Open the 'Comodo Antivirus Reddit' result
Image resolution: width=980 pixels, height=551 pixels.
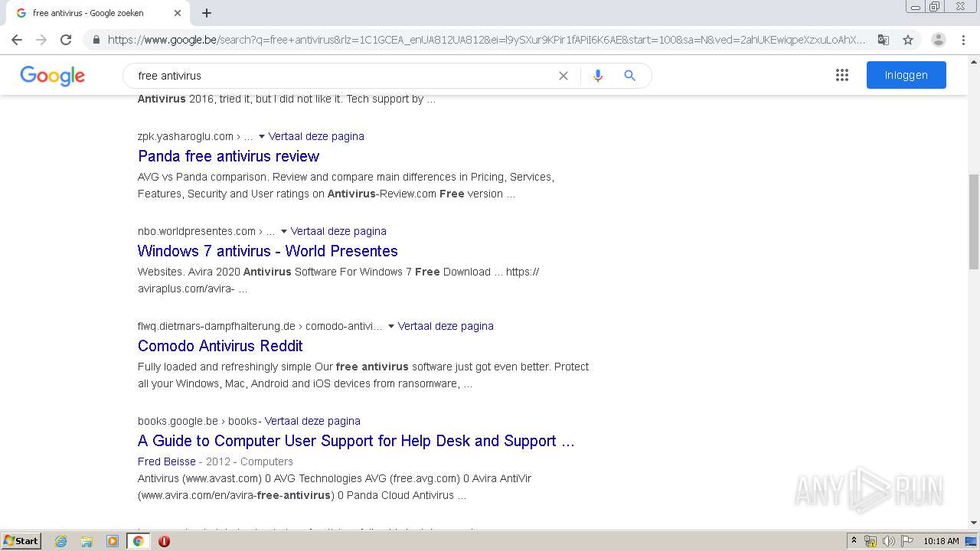pos(220,346)
